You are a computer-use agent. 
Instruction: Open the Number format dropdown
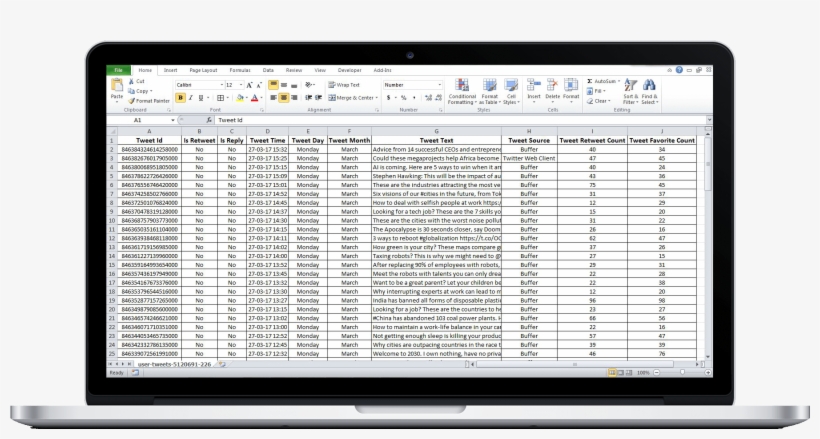pyautogui.click(x=439, y=85)
